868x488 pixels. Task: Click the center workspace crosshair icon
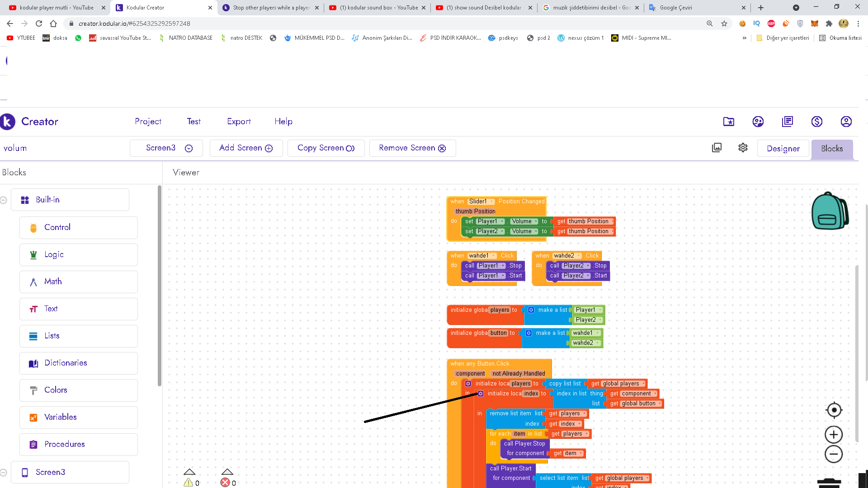pyautogui.click(x=834, y=410)
